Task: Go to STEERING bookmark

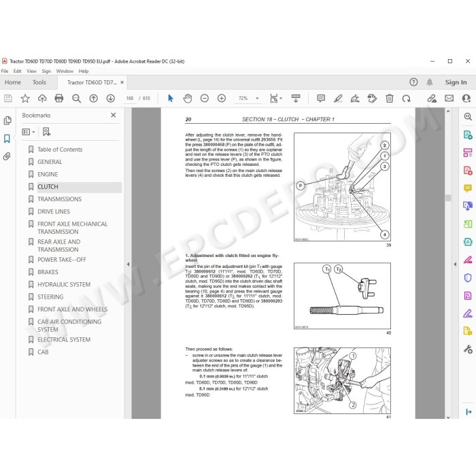Action: [50, 297]
